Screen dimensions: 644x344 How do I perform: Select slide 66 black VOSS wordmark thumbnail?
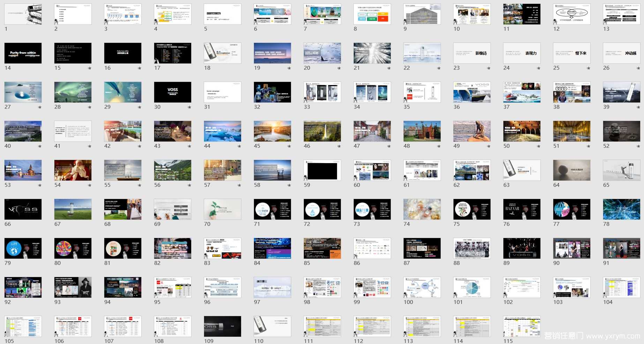(23, 209)
